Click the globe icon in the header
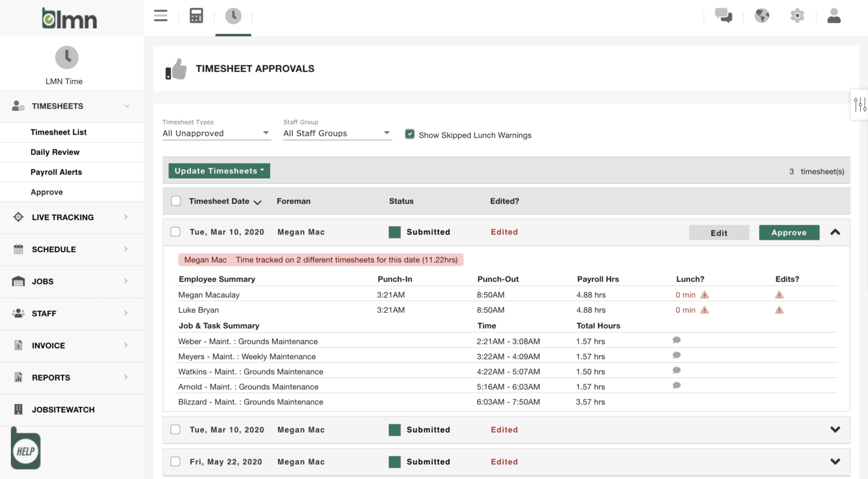This screenshot has height=479, width=868. pos(762,15)
